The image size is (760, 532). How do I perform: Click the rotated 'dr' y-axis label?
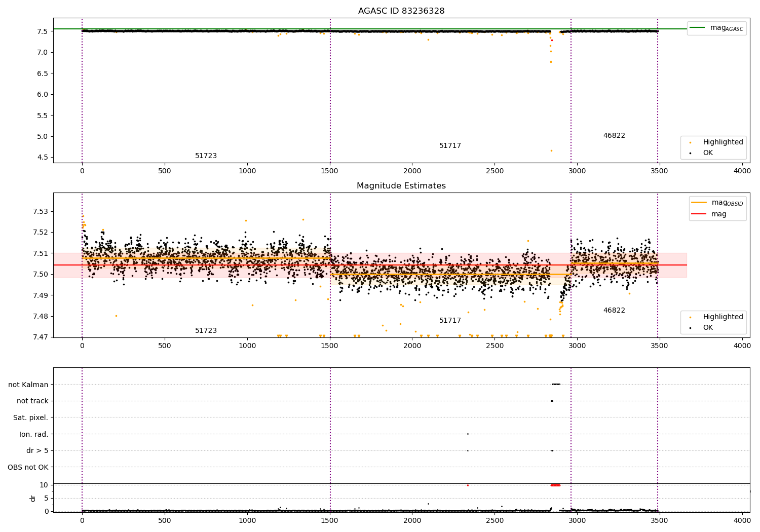click(33, 498)
